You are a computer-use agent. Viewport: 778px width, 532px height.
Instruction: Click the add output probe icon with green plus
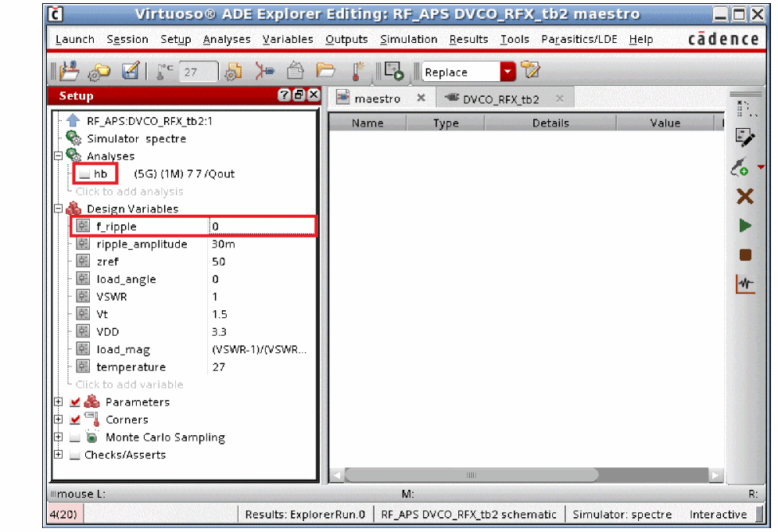[740, 167]
